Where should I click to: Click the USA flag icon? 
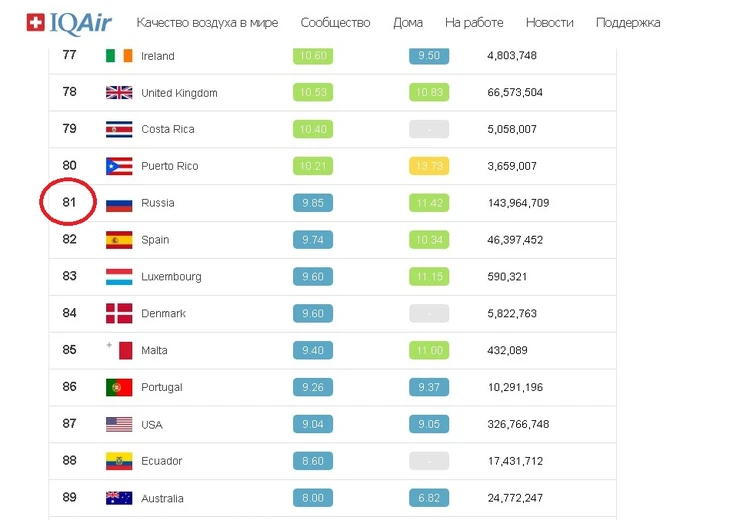(119, 424)
